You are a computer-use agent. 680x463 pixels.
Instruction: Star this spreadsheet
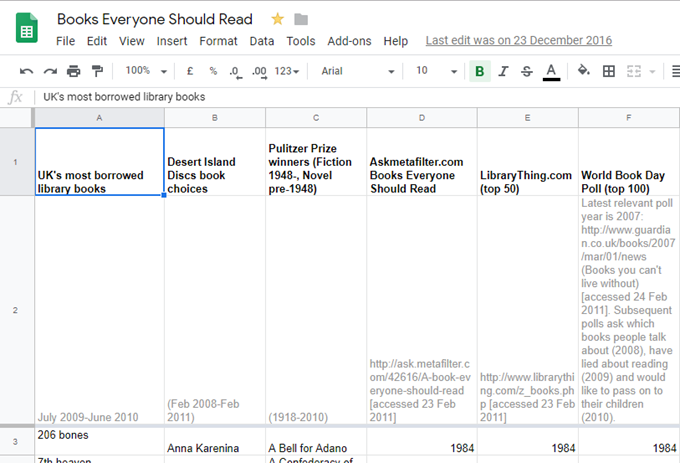click(x=277, y=19)
